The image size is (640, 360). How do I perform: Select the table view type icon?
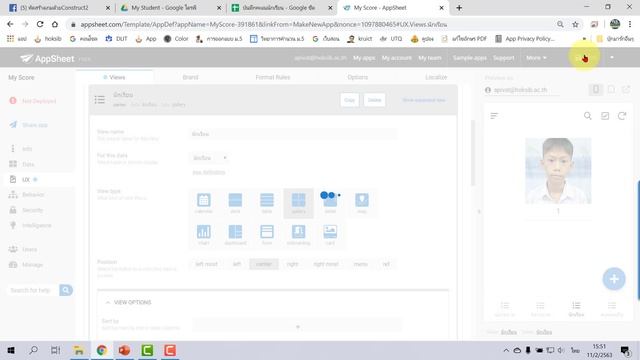click(267, 200)
